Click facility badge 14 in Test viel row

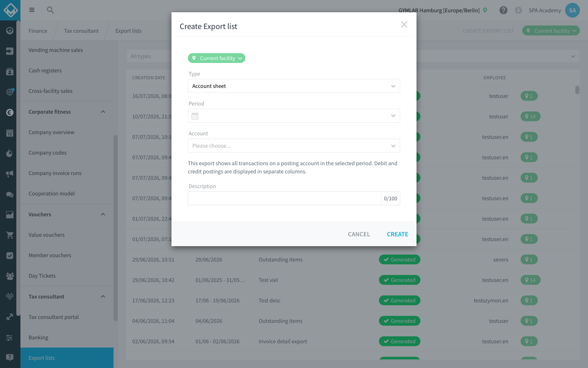pos(530,280)
